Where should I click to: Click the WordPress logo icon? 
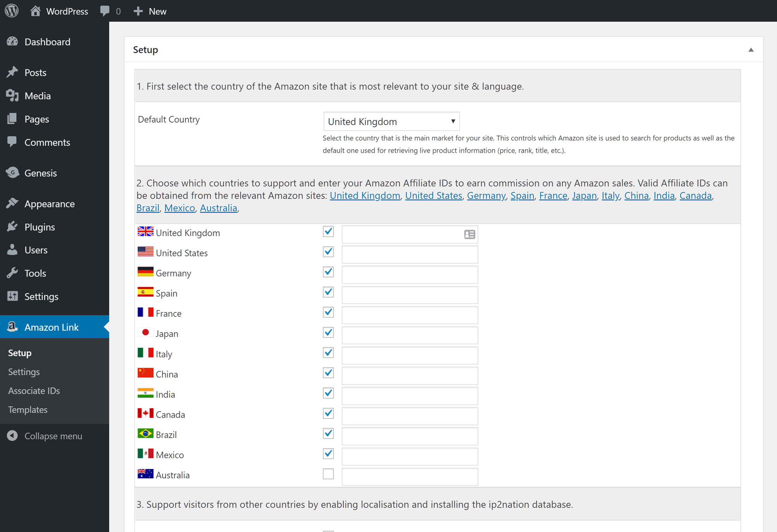coord(12,10)
